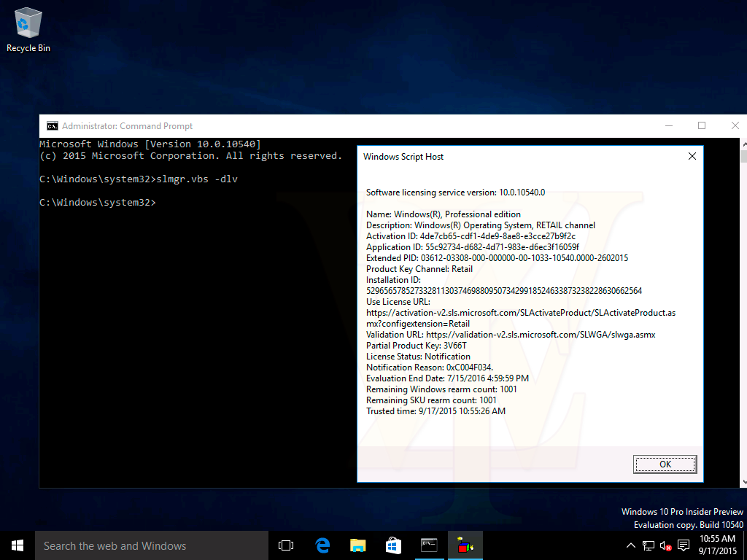Screen dimensions: 747x560
Task: Click the Search the web and Windows box
Action: 152,545
